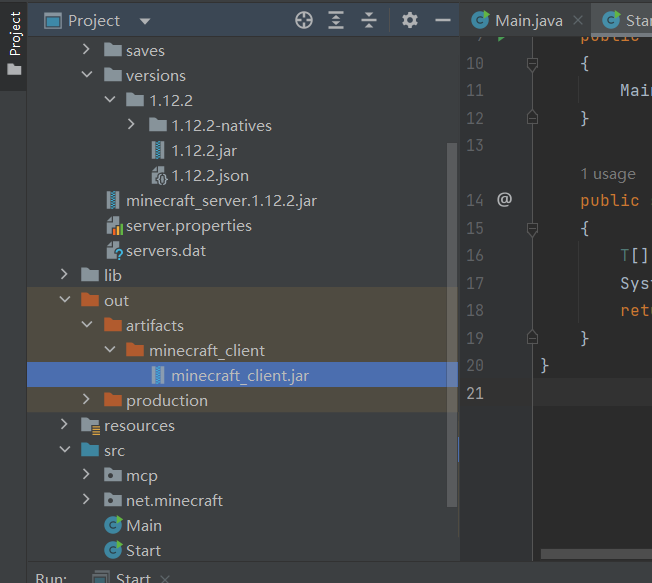Select the Start class name in tree
This screenshot has width=652, height=583.
tap(143, 551)
